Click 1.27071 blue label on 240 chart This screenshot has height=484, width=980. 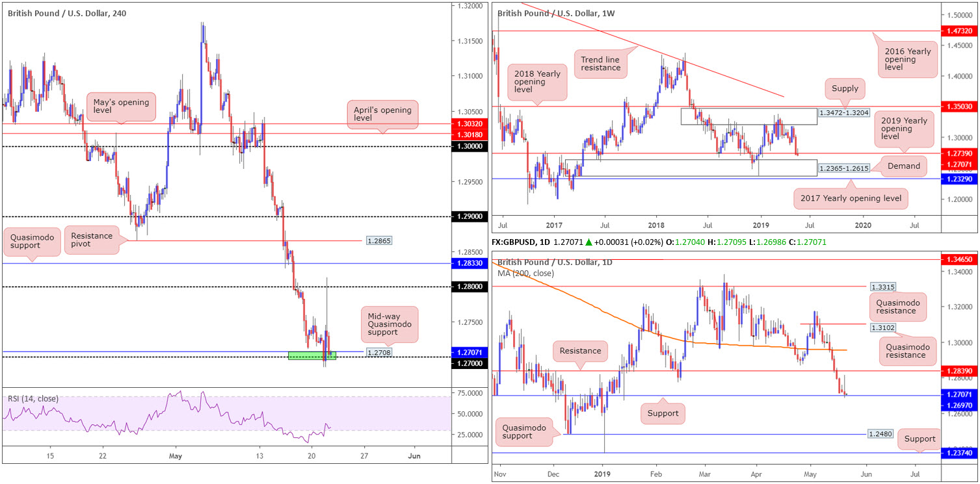click(468, 351)
